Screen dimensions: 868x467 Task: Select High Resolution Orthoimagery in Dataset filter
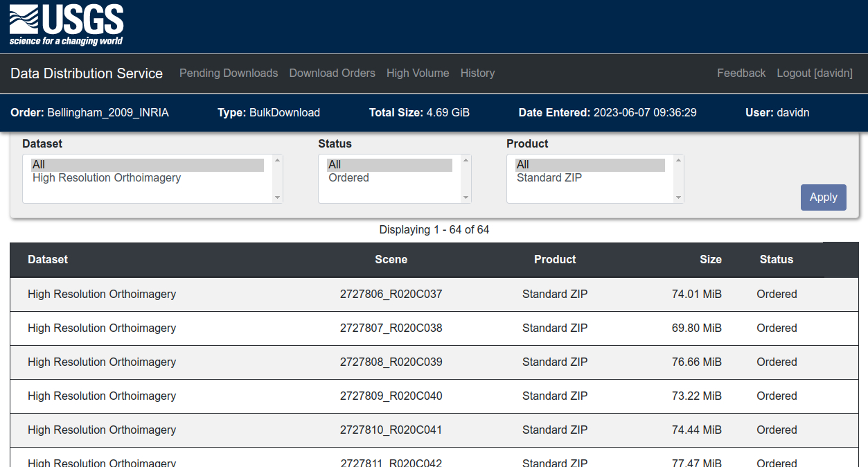(x=107, y=178)
